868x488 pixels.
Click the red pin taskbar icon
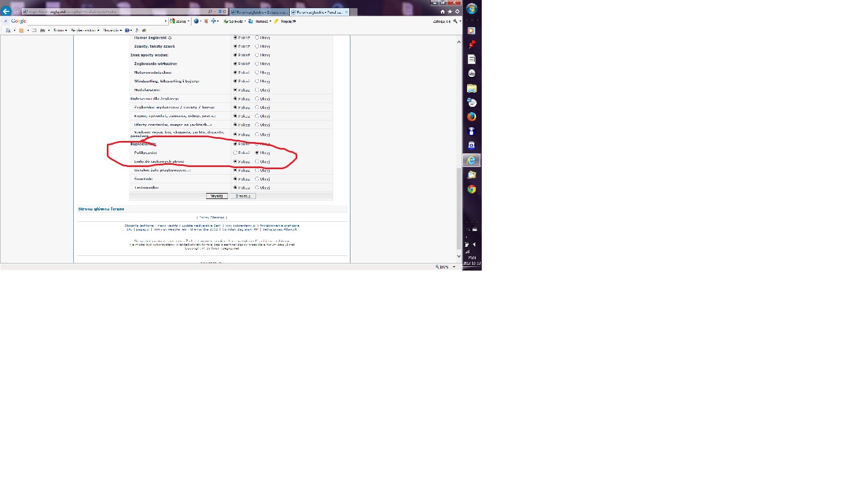(471, 44)
